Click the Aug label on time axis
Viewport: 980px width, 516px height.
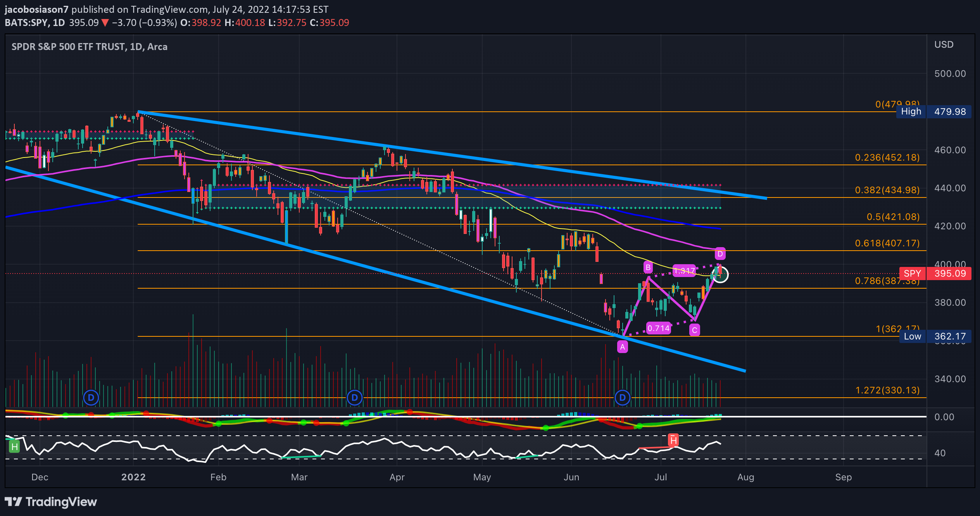point(745,477)
